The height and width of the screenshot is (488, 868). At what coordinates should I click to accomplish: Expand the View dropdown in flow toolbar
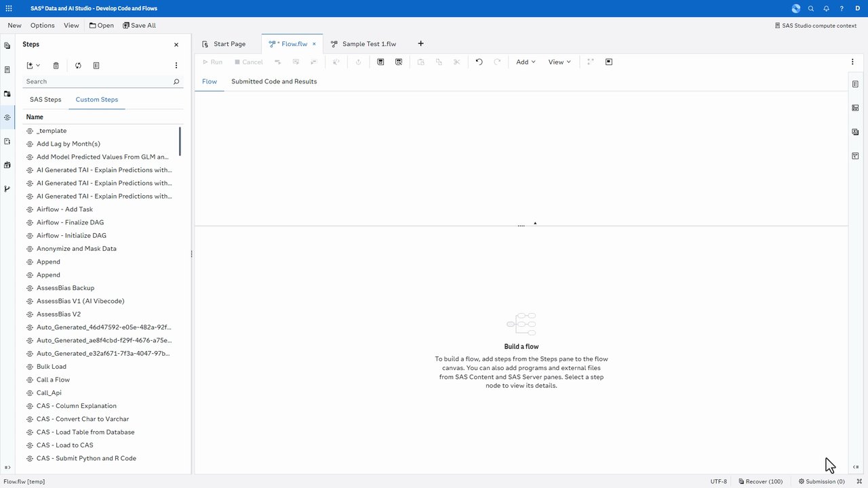pos(559,62)
